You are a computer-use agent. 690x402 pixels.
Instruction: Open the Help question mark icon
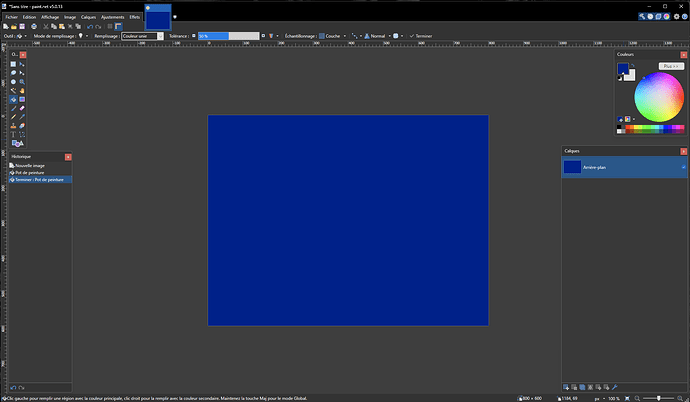(x=685, y=17)
